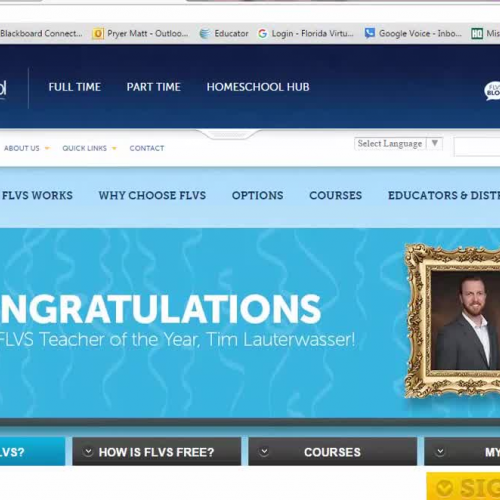
Task: Open the Educator bookmark
Action: click(231, 34)
